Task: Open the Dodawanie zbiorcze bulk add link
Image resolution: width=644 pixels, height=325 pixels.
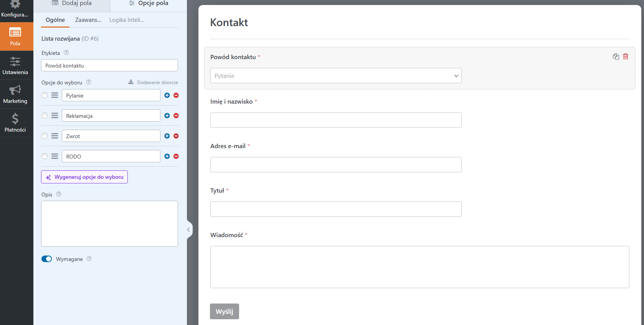Action: click(154, 82)
